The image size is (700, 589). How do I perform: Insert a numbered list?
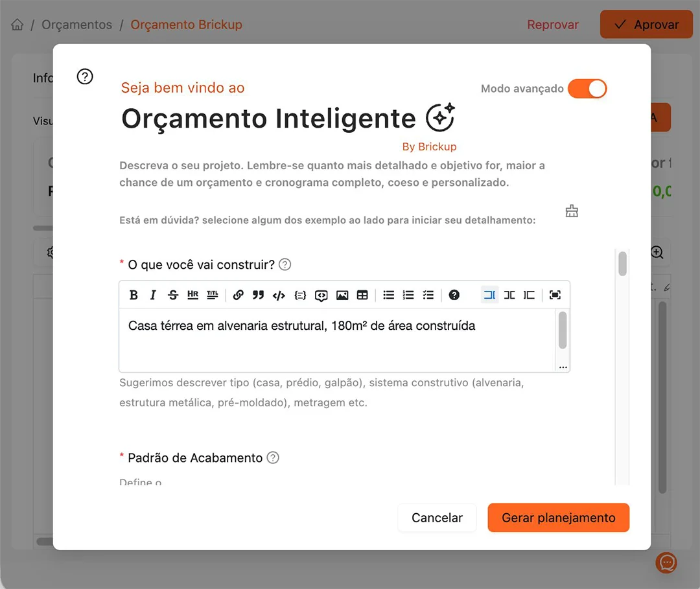click(x=408, y=295)
